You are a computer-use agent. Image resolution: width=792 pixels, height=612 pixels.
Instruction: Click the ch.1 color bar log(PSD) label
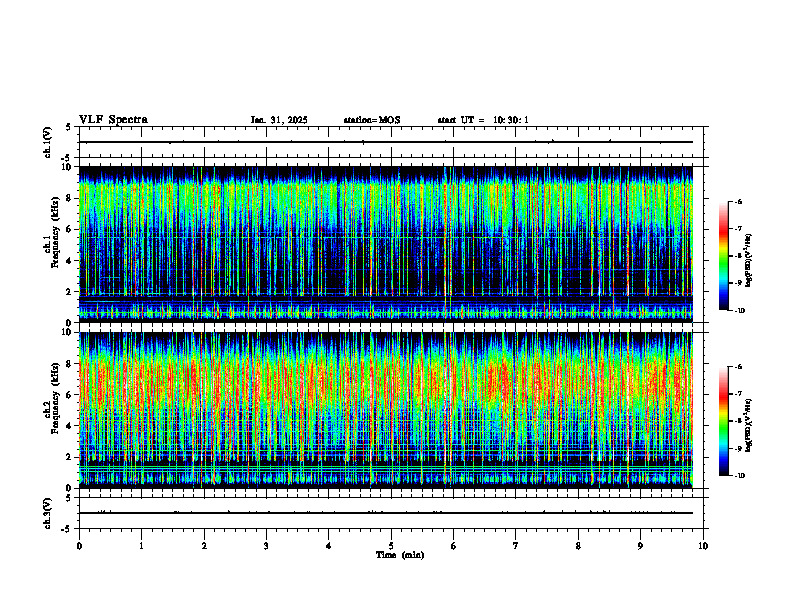(749, 260)
